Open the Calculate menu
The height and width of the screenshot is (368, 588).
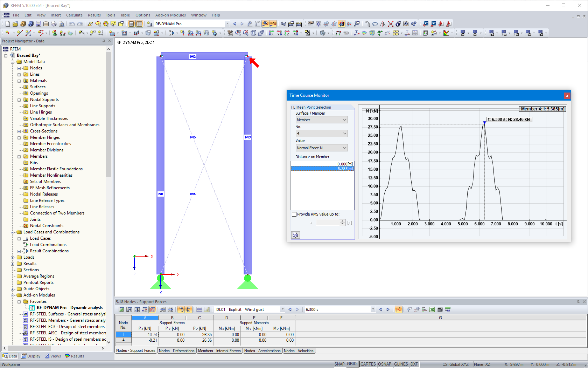(x=74, y=15)
